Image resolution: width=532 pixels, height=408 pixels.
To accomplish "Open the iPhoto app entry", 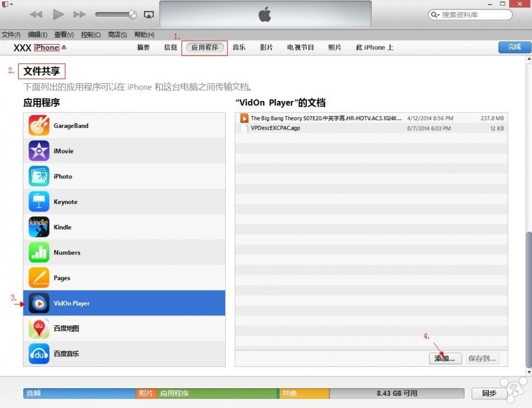I will 62,176.
